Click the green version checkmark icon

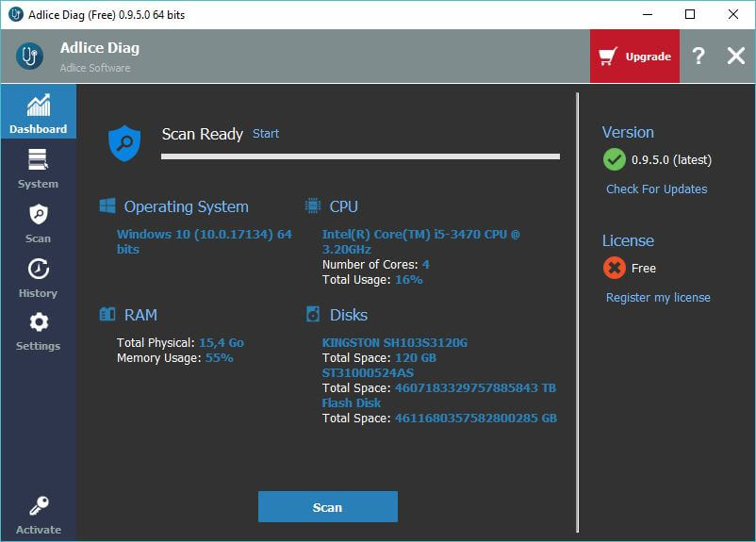point(615,159)
